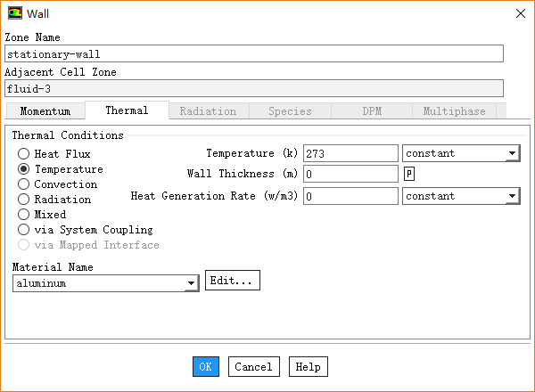Click the Wall Thickness parameter P icon
The width and height of the screenshot is (535, 392).
409,174
